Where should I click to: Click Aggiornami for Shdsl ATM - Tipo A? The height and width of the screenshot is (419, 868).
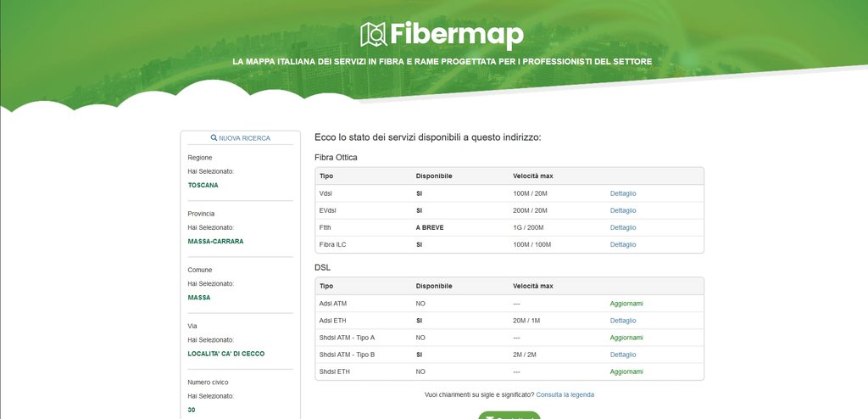[626, 338]
